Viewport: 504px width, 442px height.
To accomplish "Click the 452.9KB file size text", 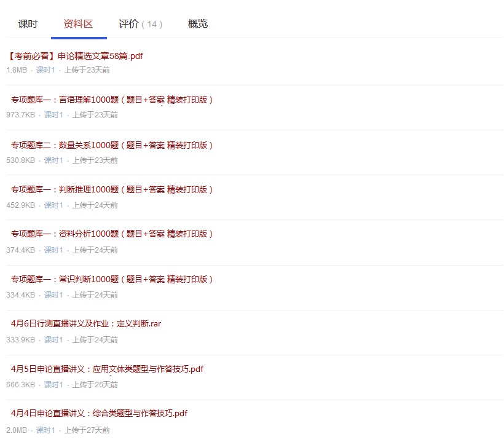I will (x=20, y=205).
